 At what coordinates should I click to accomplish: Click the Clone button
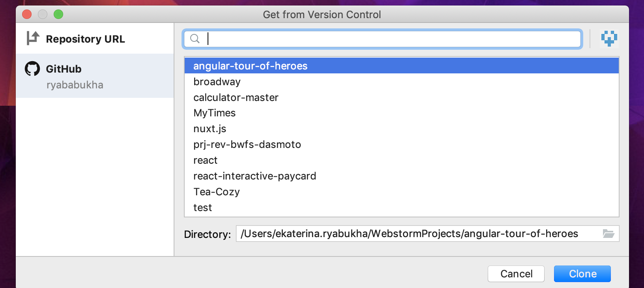pyautogui.click(x=582, y=273)
